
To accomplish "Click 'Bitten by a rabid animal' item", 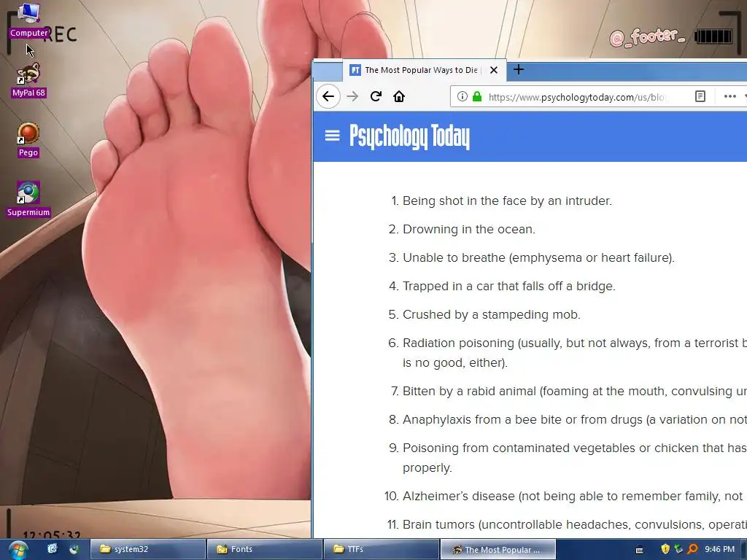I will (575, 391).
